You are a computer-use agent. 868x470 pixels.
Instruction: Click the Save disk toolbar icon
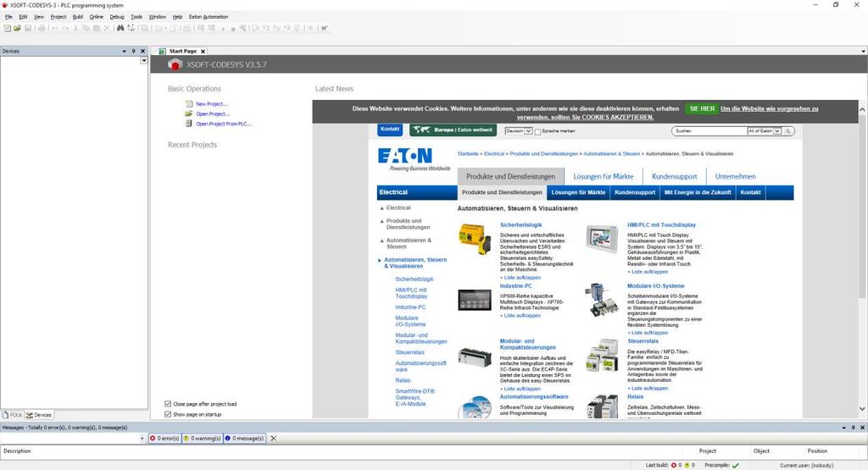point(28,28)
